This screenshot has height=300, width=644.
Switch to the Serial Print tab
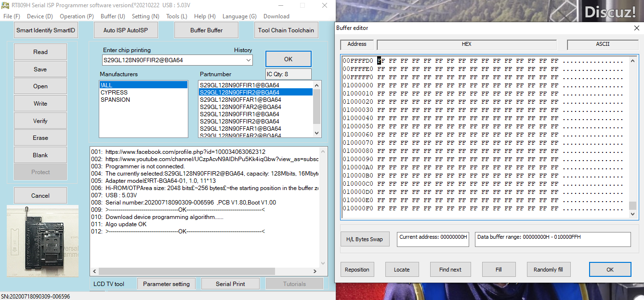(230, 284)
